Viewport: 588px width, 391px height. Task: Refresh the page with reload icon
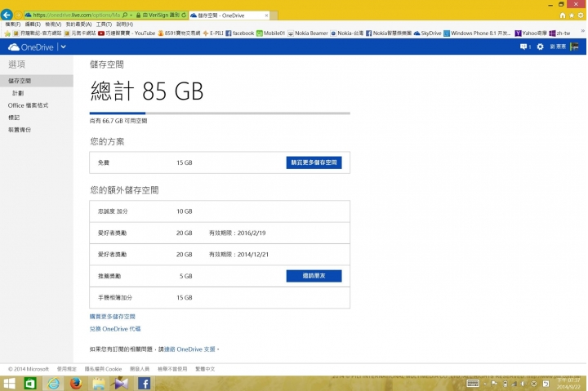click(x=184, y=15)
